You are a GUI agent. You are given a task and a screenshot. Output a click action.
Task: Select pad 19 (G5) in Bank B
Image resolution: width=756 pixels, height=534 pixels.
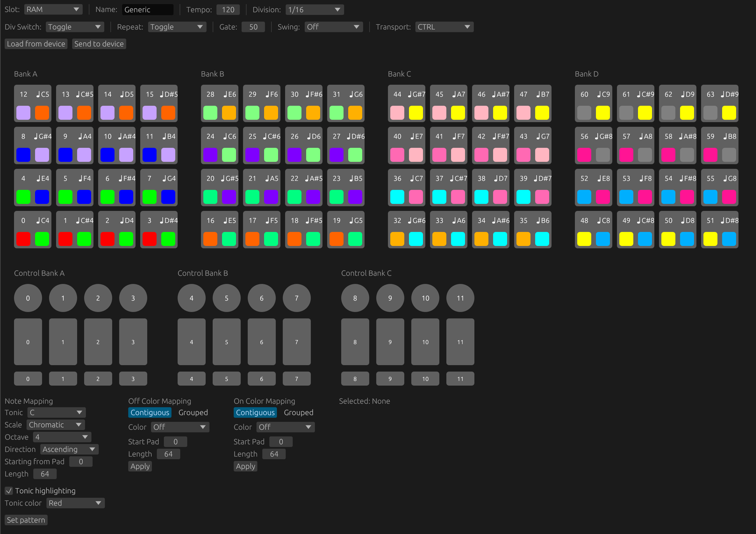346,230
